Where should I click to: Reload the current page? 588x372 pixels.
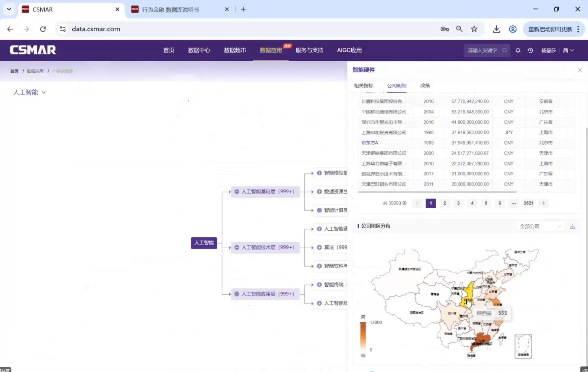(43, 29)
